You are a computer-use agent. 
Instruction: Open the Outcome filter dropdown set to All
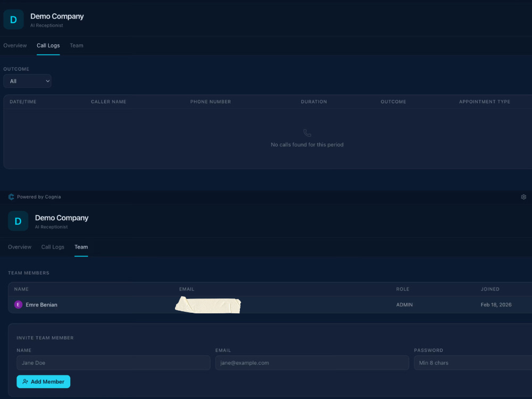pyautogui.click(x=27, y=81)
